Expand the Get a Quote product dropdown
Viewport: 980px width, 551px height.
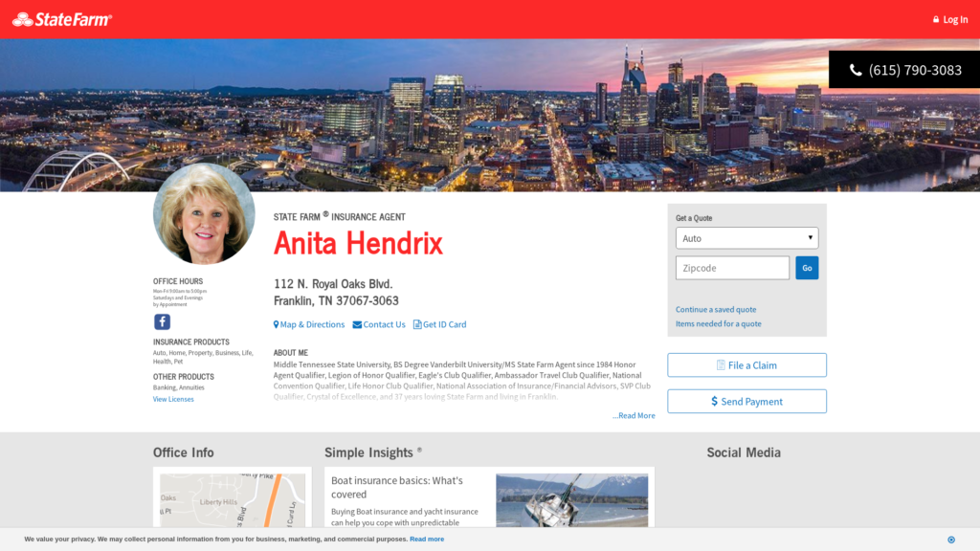[746, 238]
